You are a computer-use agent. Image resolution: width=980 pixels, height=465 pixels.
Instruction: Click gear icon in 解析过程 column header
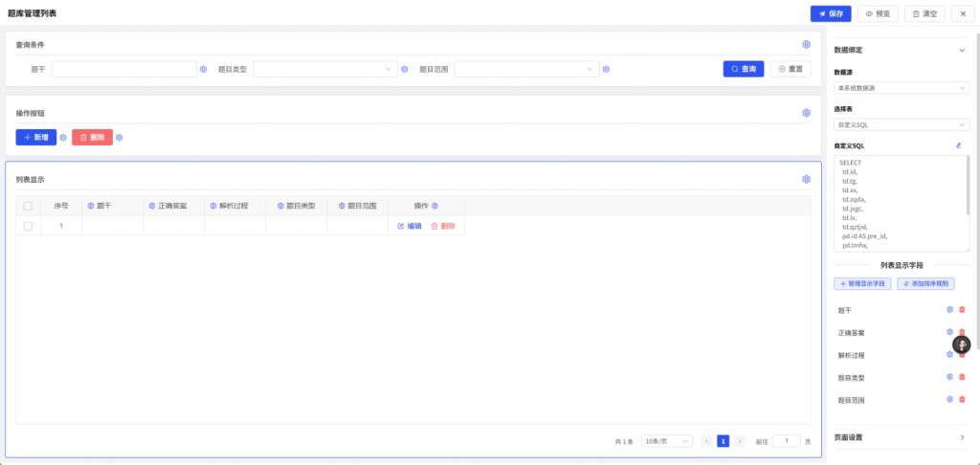point(212,206)
